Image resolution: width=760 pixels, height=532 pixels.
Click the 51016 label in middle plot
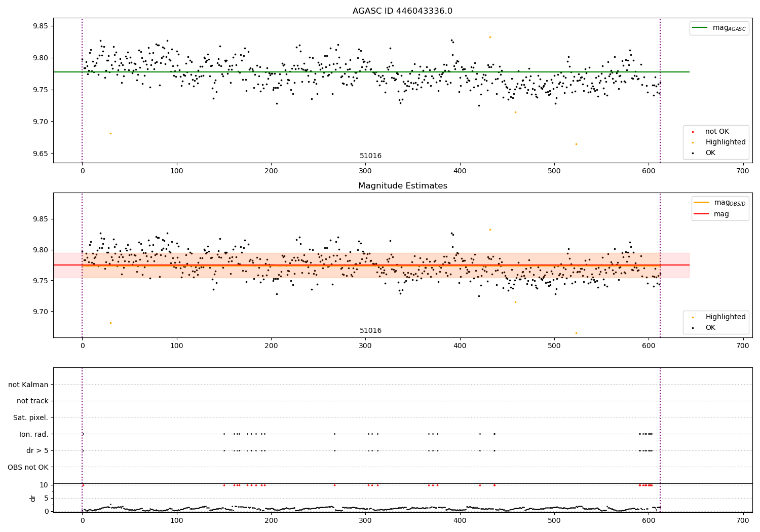(371, 331)
